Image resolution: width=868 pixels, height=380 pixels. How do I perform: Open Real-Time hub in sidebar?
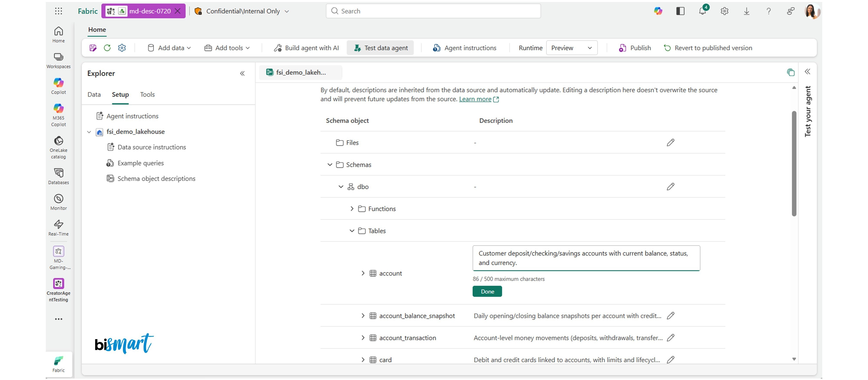(58, 228)
